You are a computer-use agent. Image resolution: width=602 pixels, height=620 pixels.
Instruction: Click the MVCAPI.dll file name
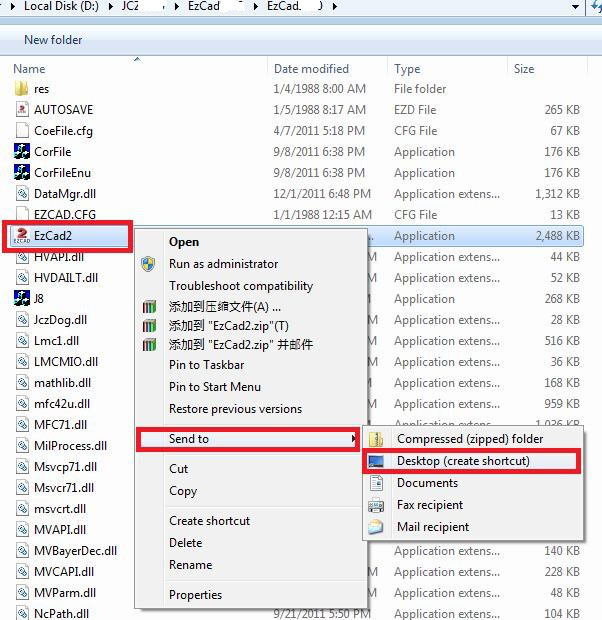[x=64, y=572]
